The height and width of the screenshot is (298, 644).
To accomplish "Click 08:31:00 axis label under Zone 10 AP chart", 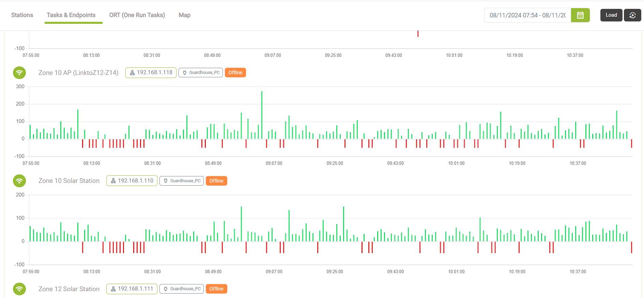I will (152, 163).
